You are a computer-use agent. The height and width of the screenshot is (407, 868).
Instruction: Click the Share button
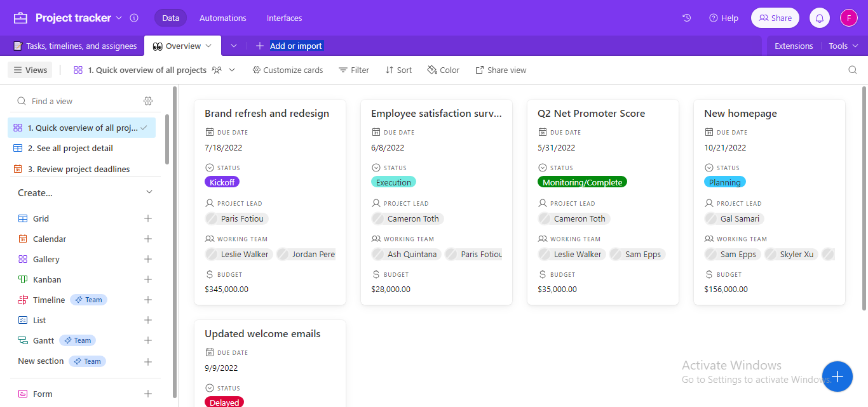coord(775,18)
